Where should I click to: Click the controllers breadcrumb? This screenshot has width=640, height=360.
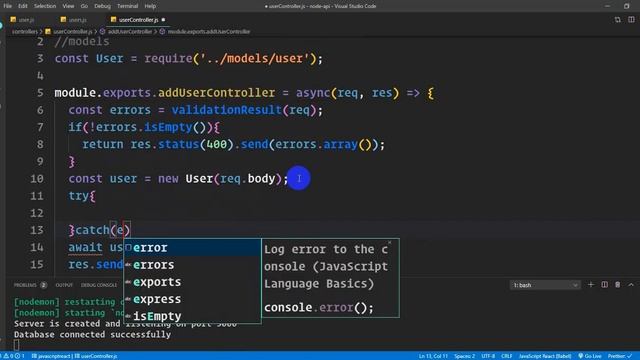coord(24,31)
